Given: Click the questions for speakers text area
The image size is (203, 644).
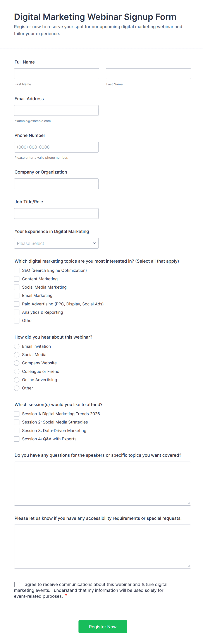Looking at the screenshot, I should (102, 482).
